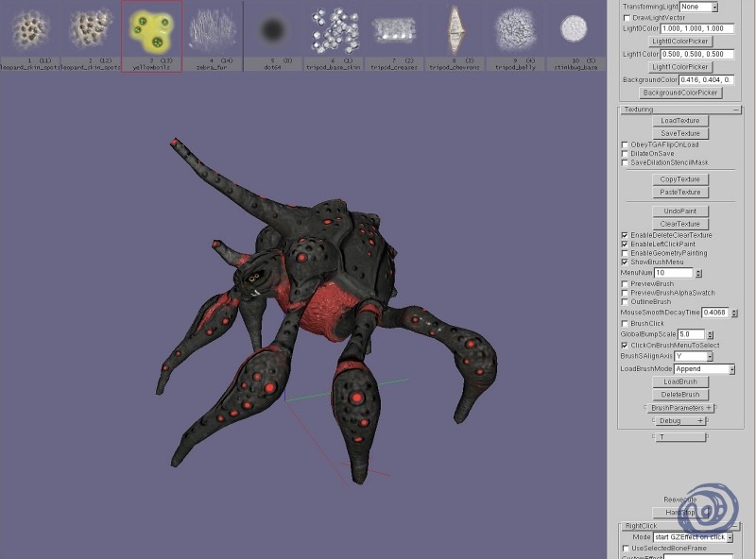
Task: Collapse the Texturing panel
Action: coord(736,110)
